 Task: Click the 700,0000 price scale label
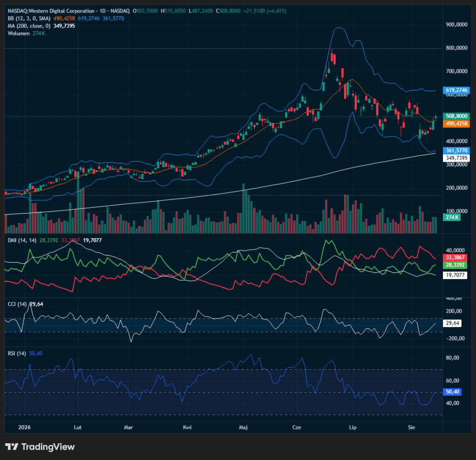point(456,71)
